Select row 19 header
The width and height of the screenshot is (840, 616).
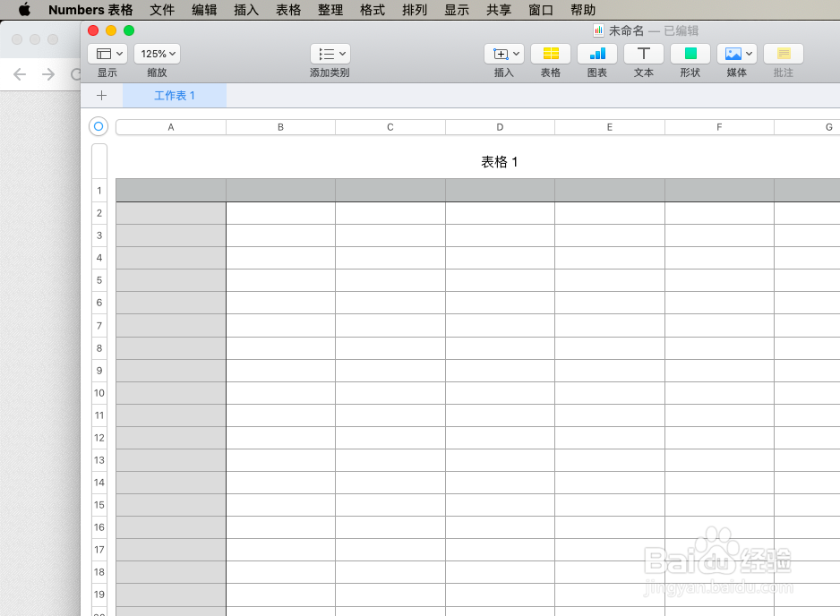(x=99, y=594)
